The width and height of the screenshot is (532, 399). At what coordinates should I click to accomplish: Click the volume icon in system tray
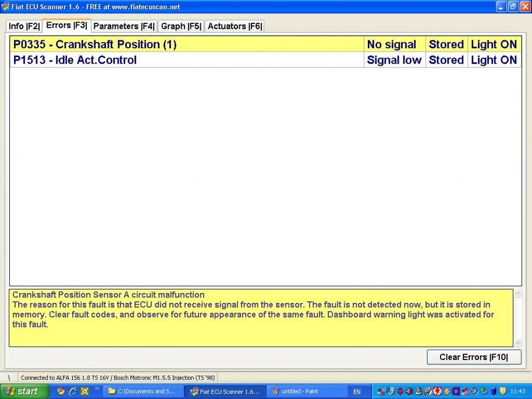(x=409, y=391)
